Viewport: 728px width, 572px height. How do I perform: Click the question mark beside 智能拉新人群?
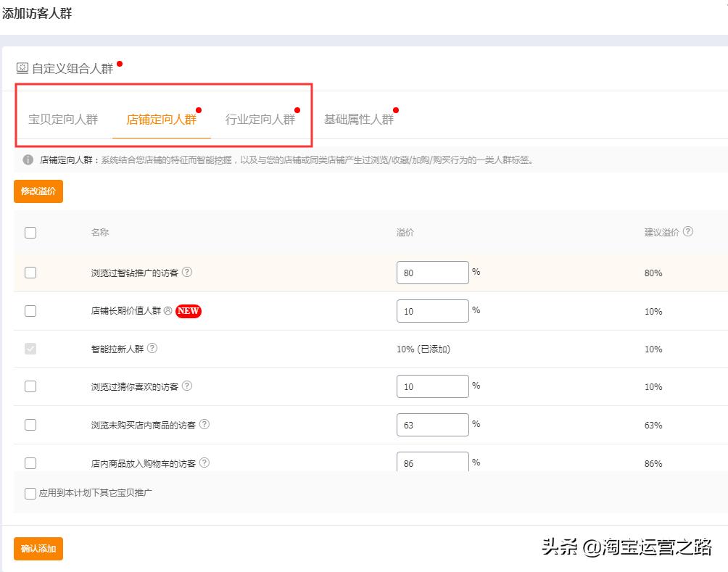(x=152, y=349)
